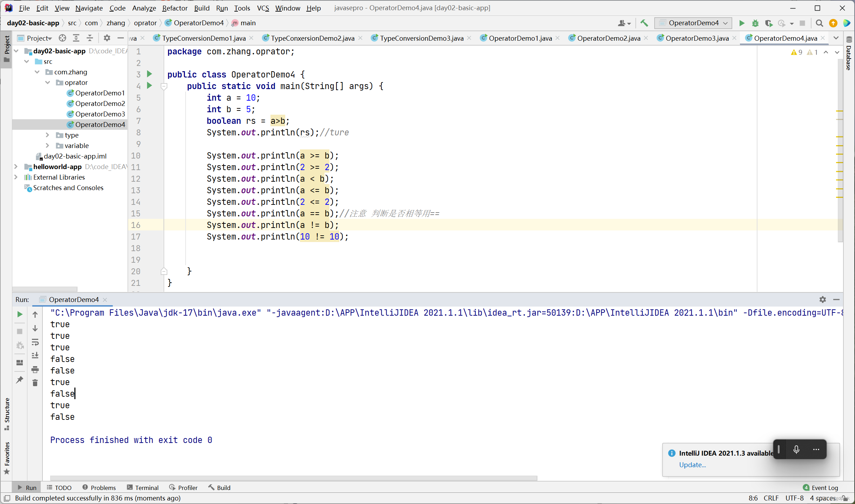Collapse the day02-basic-app module
The image size is (855, 504).
click(x=16, y=51)
